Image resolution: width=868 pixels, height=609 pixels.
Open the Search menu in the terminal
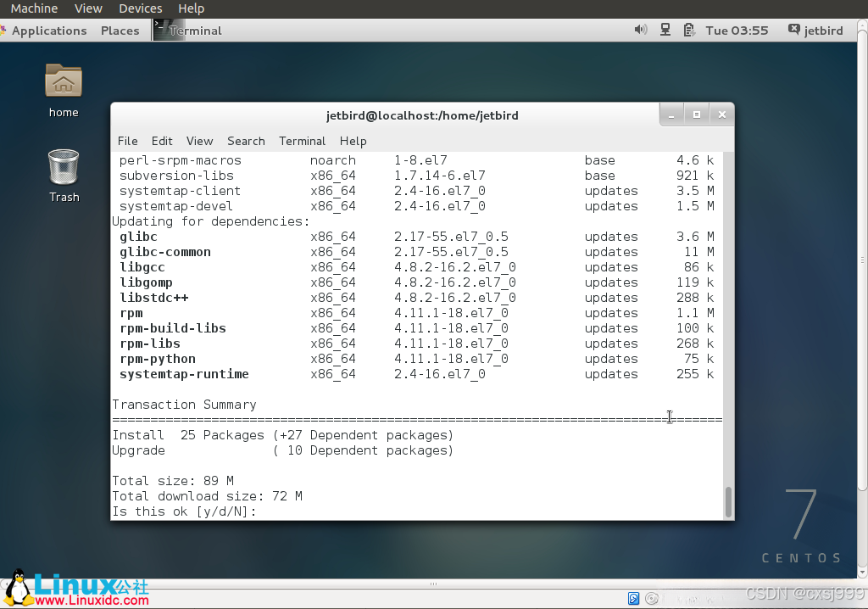coord(246,141)
